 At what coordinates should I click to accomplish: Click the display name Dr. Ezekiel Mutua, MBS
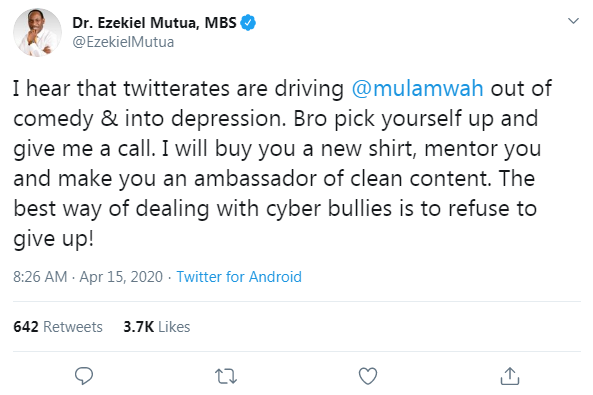[154, 23]
